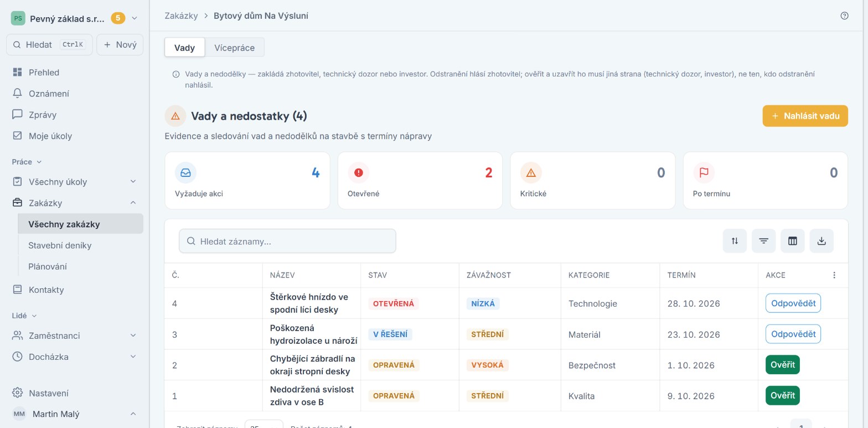Switch to the Vícepráce tab

click(x=235, y=48)
